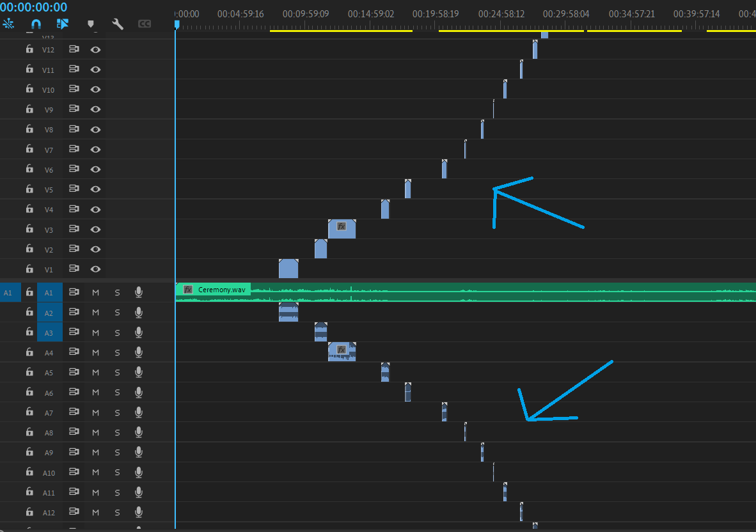Open Timeline Display Settings with the wrench icon
Screen dimensions: 756x532
pos(118,24)
